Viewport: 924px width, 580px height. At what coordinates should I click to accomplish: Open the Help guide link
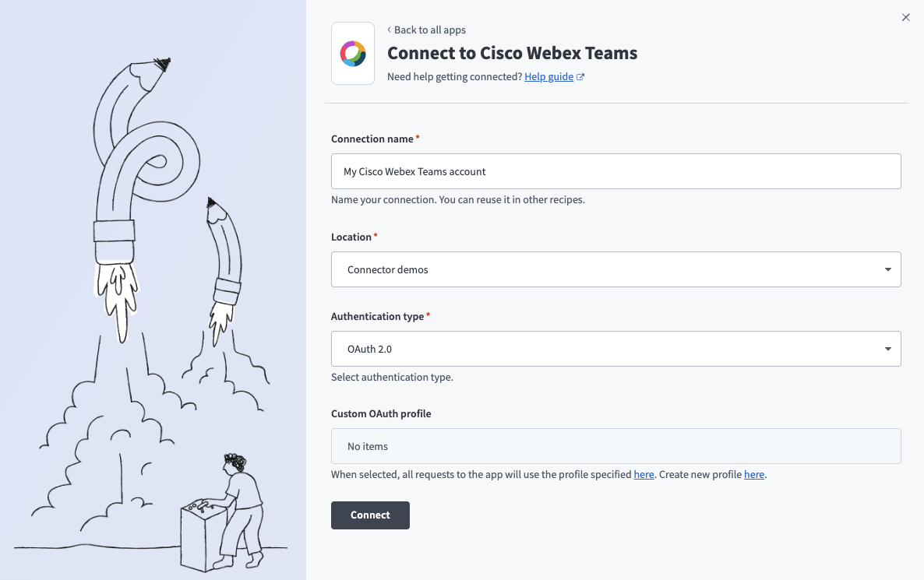(x=548, y=76)
